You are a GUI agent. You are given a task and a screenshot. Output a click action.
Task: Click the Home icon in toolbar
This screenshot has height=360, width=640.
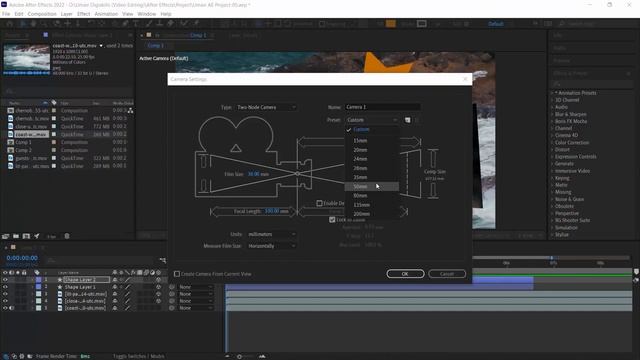pos(10,24)
